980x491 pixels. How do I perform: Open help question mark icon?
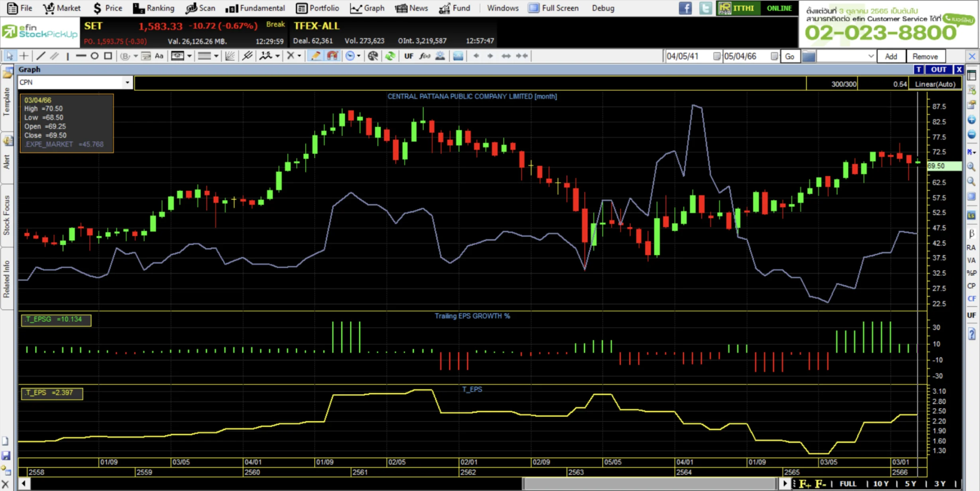pos(971,333)
